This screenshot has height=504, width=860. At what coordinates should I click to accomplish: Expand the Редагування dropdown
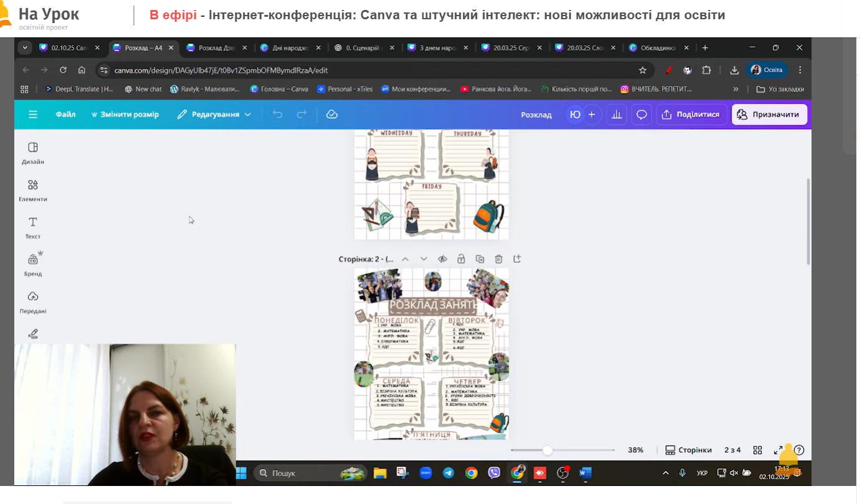click(214, 114)
